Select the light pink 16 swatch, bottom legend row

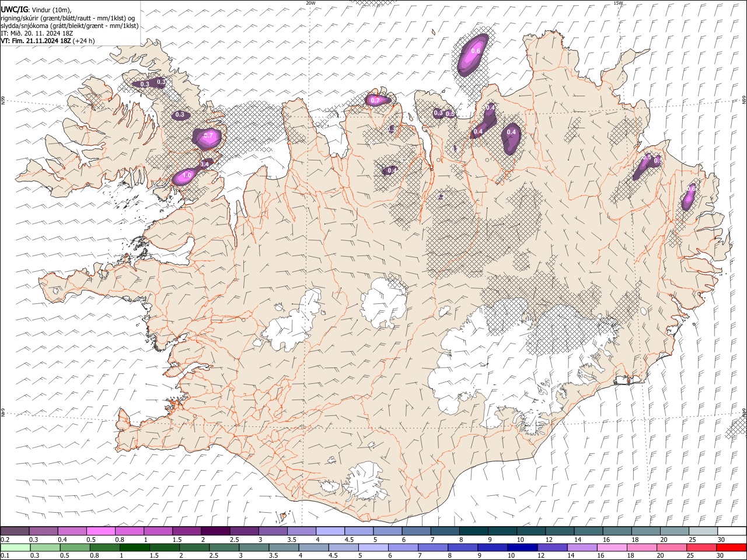pyautogui.click(x=612, y=547)
